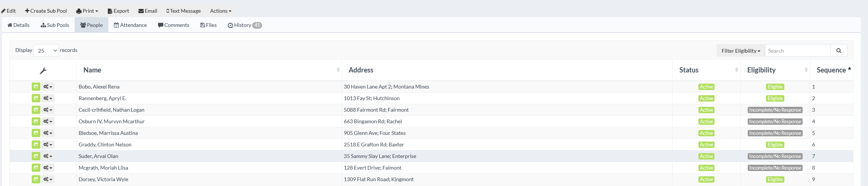Click the Export button
The height and width of the screenshot is (186, 868).
[x=118, y=11]
